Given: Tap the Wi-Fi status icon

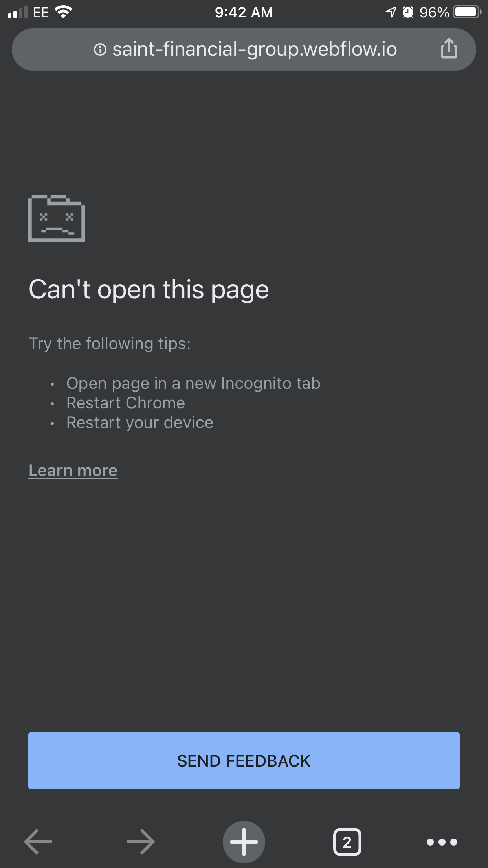Looking at the screenshot, I should click(x=63, y=12).
